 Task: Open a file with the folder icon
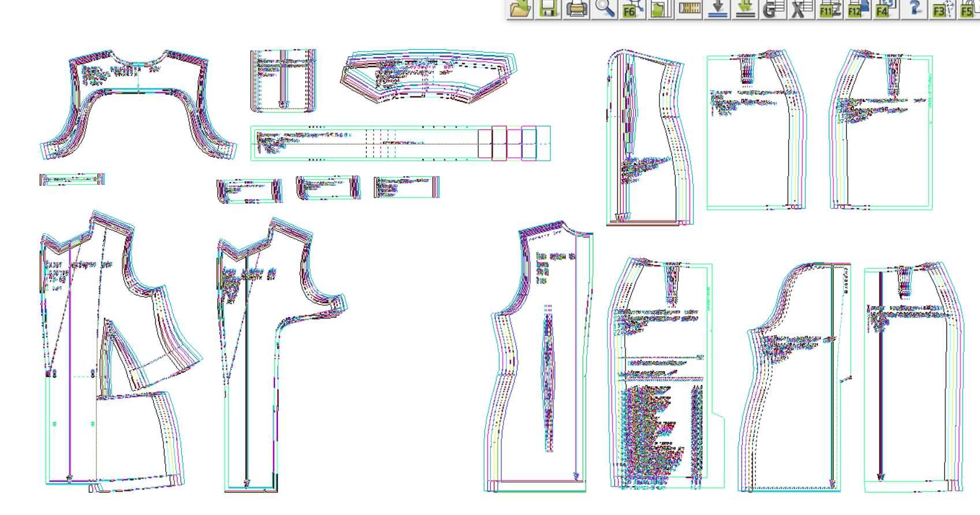point(521,9)
